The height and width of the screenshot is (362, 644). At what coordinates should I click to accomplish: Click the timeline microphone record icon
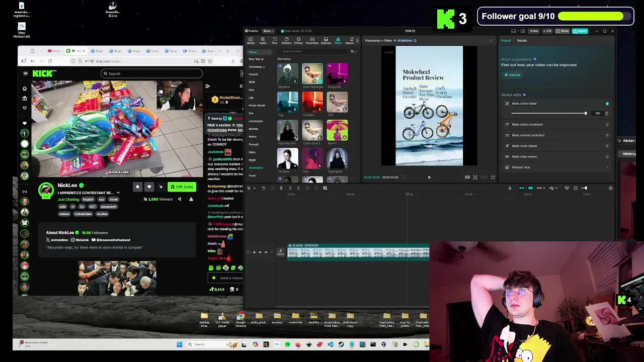click(509, 188)
